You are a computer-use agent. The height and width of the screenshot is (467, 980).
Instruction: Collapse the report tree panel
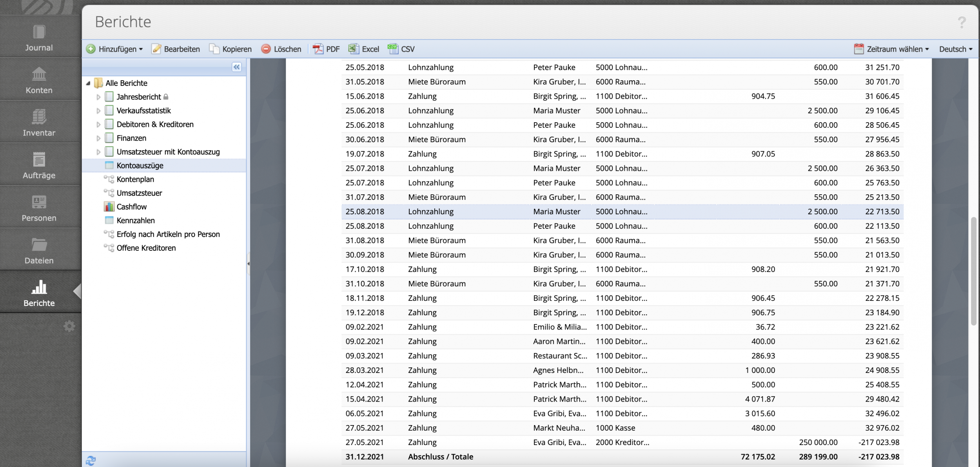tap(236, 67)
